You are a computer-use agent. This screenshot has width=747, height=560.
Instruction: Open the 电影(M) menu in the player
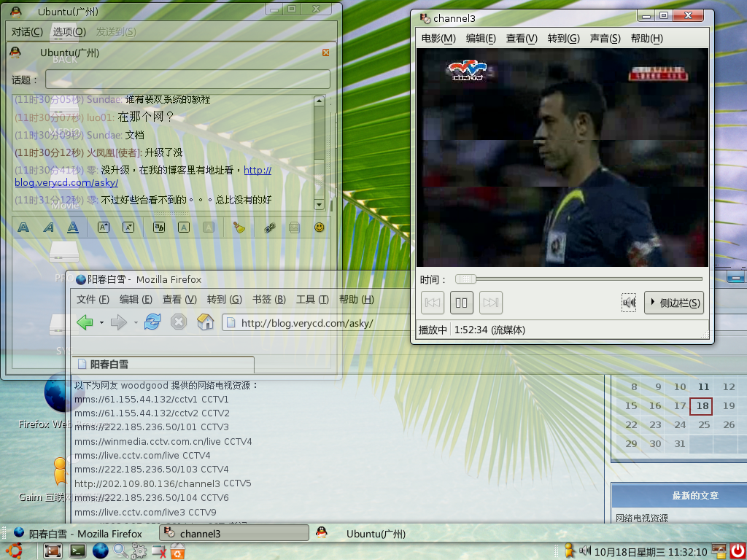[438, 39]
